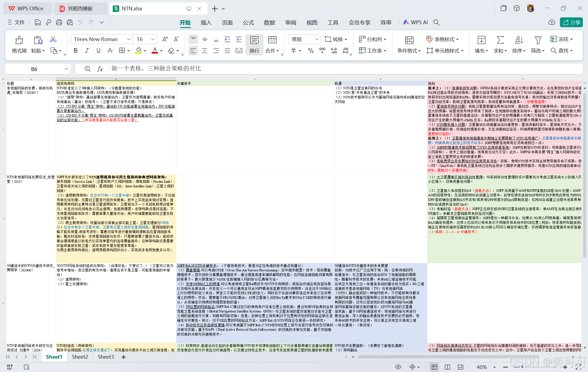Viewport: 588px width, 372px height.
Task: Open the formula fx insert function
Action: click(100, 69)
